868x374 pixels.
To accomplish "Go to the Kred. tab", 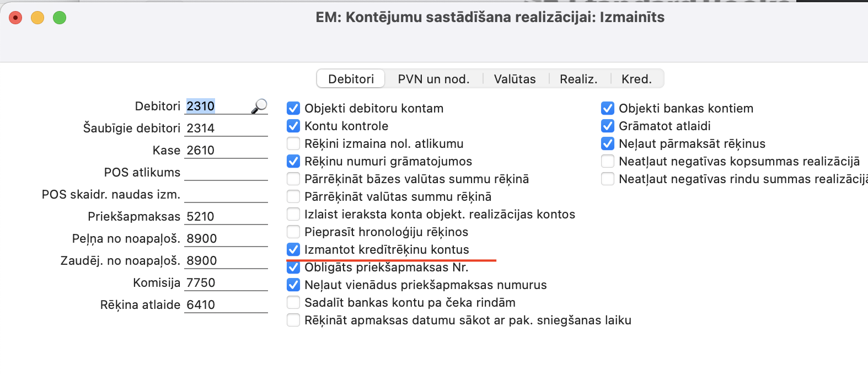I will 636,79.
